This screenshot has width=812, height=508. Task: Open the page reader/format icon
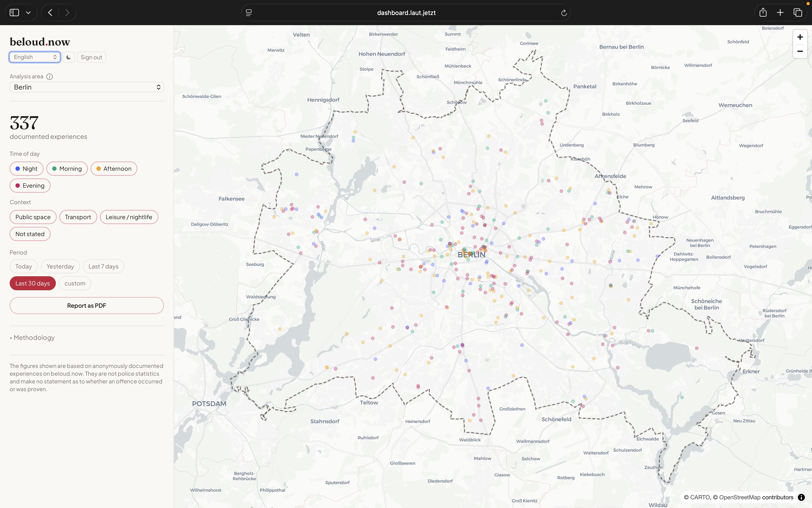coord(249,13)
